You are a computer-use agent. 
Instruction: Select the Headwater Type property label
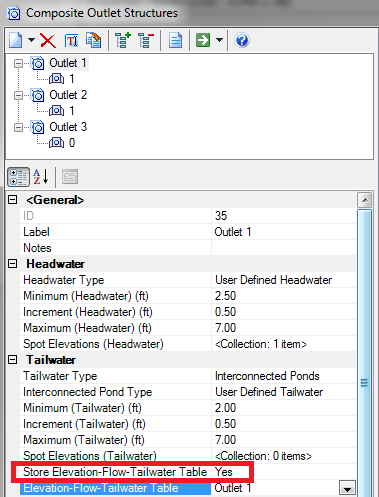(64, 280)
